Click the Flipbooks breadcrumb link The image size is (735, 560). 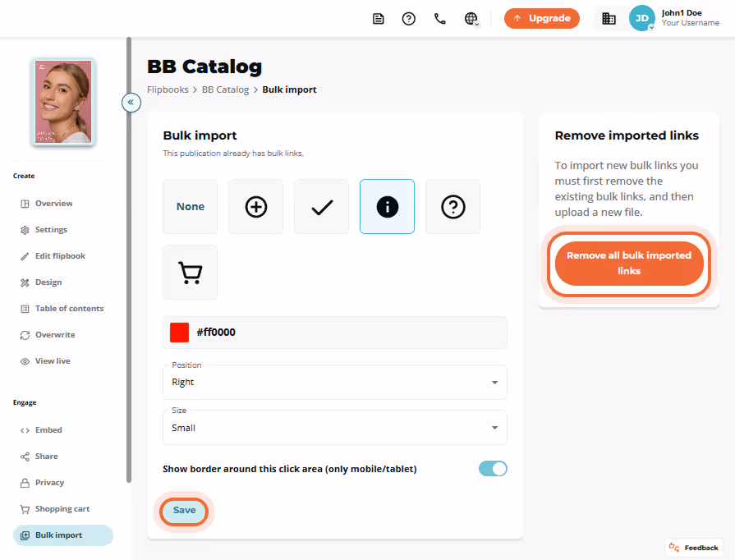point(168,90)
